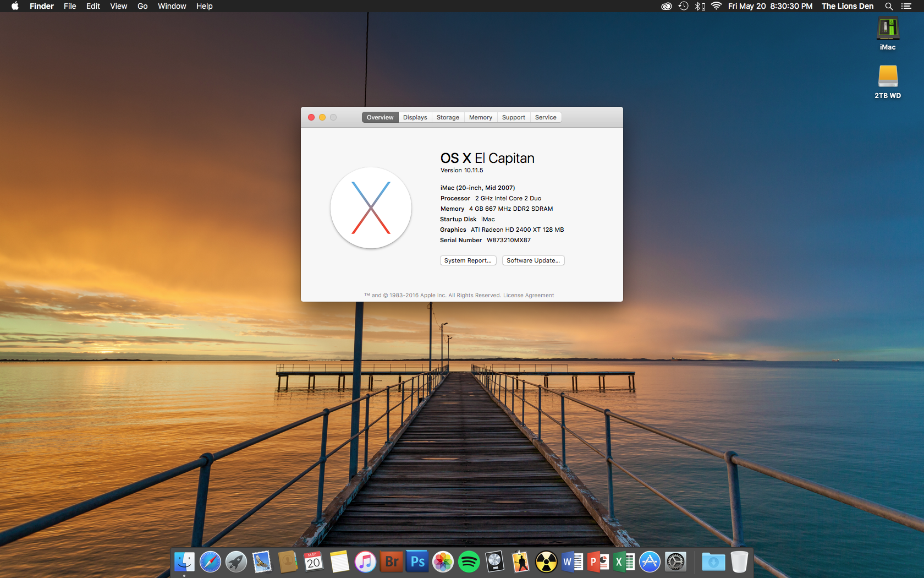This screenshot has width=924, height=578.
Task: Open the Finder menu
Action: point(42,6)
